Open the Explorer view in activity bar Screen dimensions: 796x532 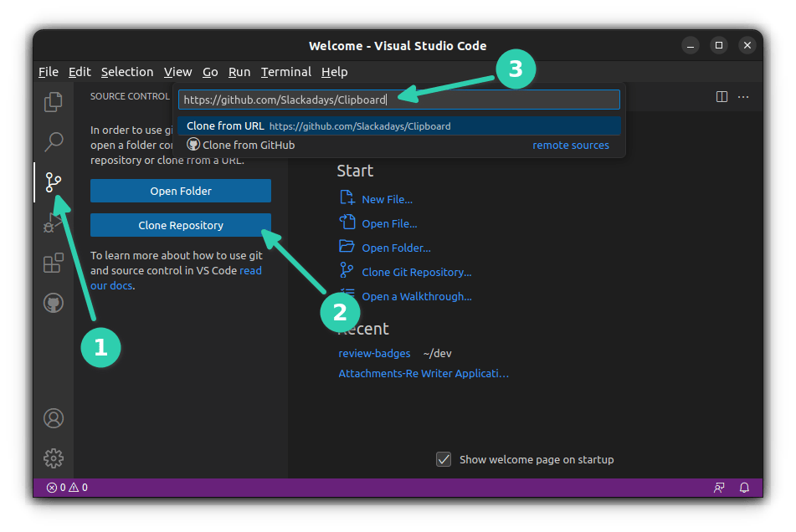[x=54, y=102]
